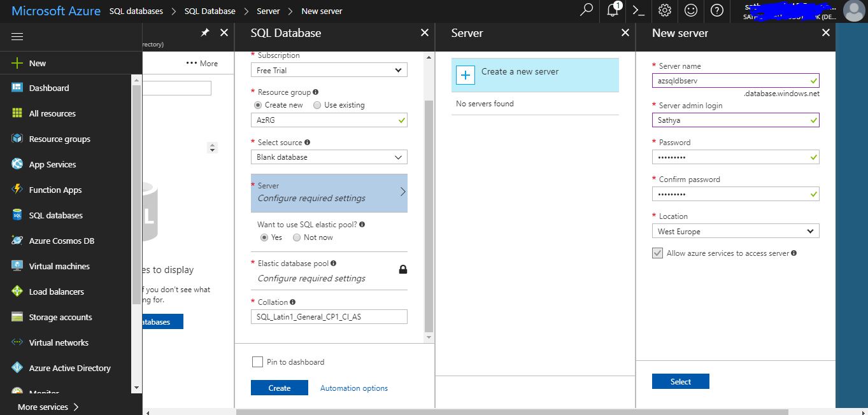The width and height of the screenshot is (868, 415).
Task: Open the portal search
Action: coord(586,11)
